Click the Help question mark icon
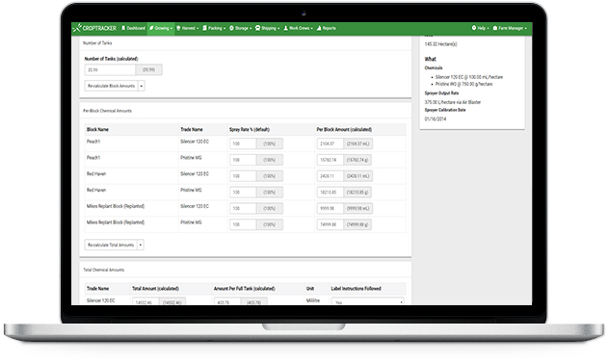609x364 pixels. (x=474, y=28)
